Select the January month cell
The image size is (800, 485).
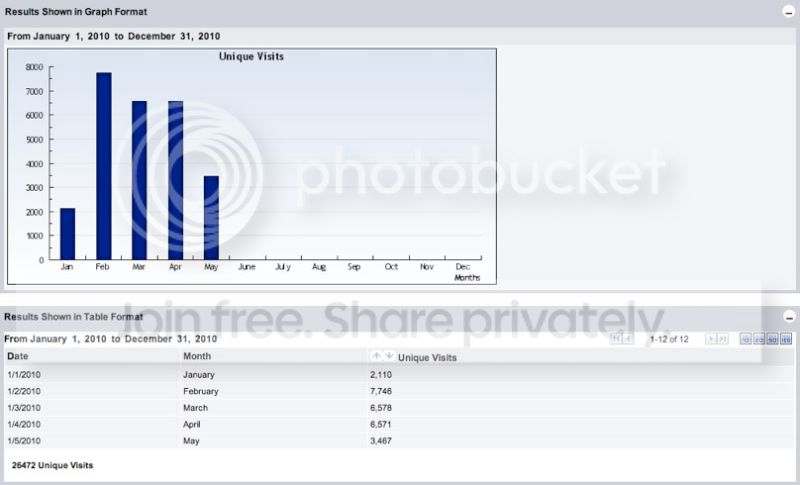click(199, 375)
